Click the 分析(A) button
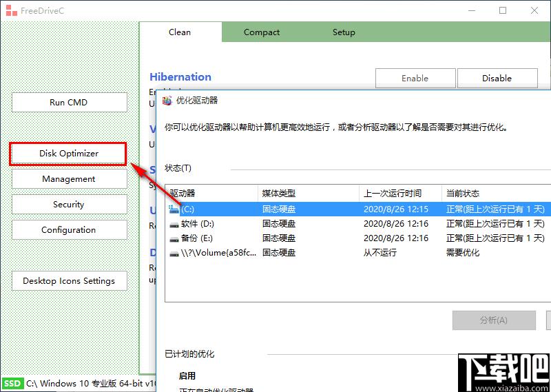 coord(494,320)
